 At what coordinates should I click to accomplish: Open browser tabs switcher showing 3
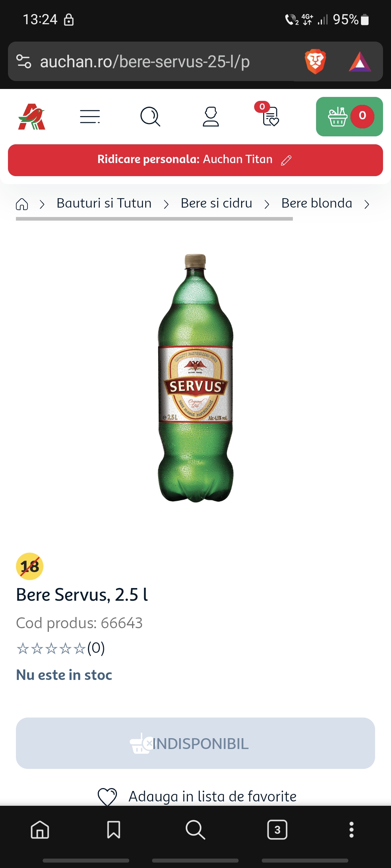pos(277,830)
